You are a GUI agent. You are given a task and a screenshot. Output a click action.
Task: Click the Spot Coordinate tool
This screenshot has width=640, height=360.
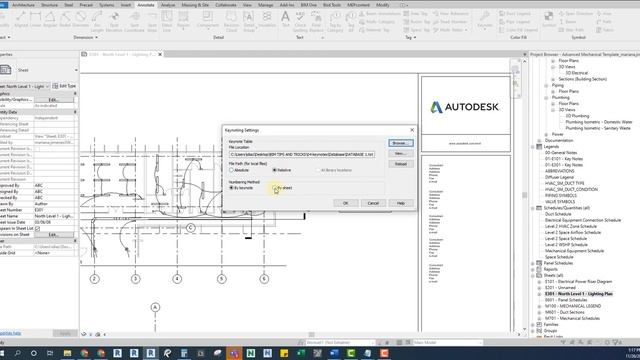point(134,21)
